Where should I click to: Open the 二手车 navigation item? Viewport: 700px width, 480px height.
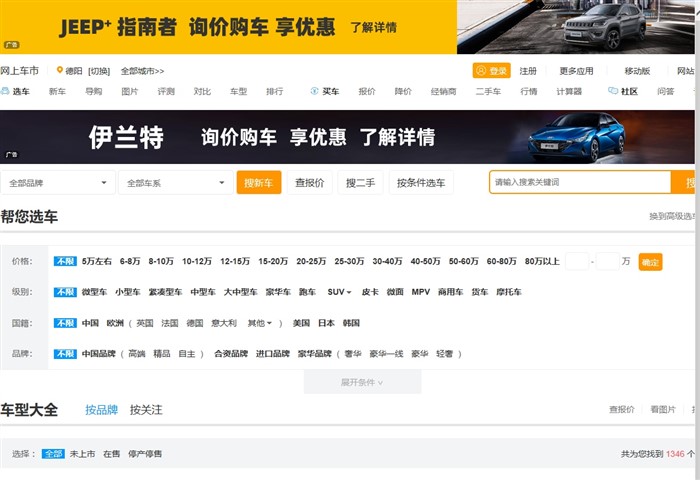[x=488, y=91]
